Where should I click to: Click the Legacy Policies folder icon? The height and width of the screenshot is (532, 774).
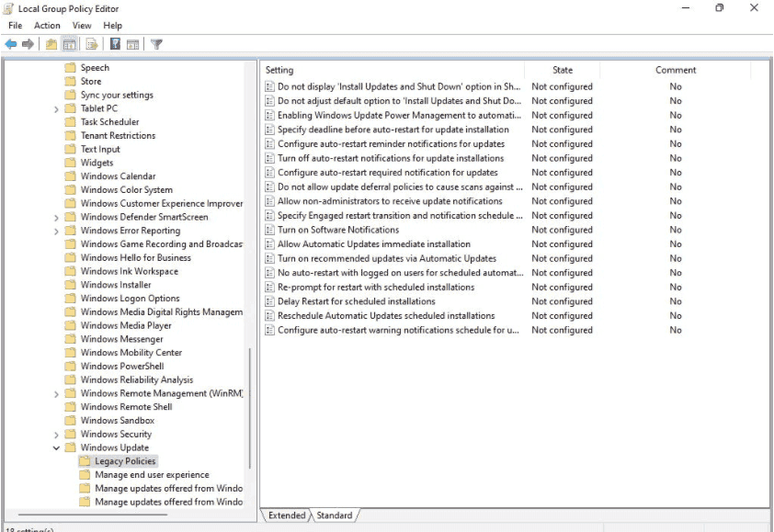click(x=85, y=461)
